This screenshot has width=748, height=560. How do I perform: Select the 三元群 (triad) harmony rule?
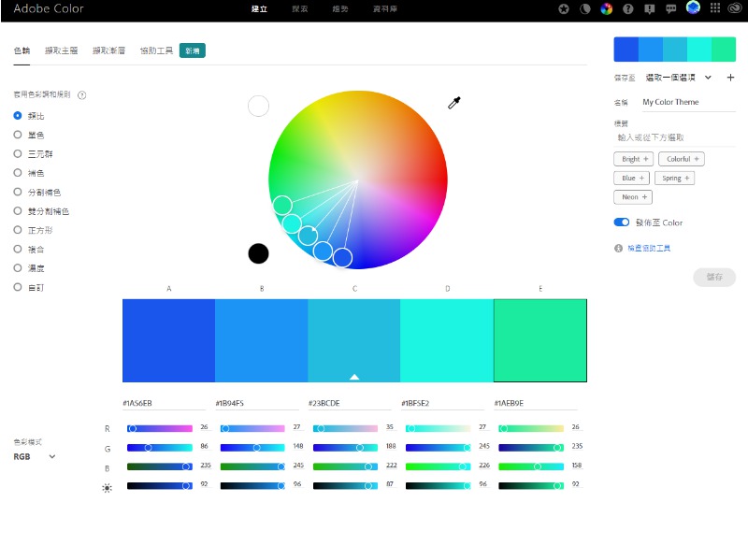(18, 153)
